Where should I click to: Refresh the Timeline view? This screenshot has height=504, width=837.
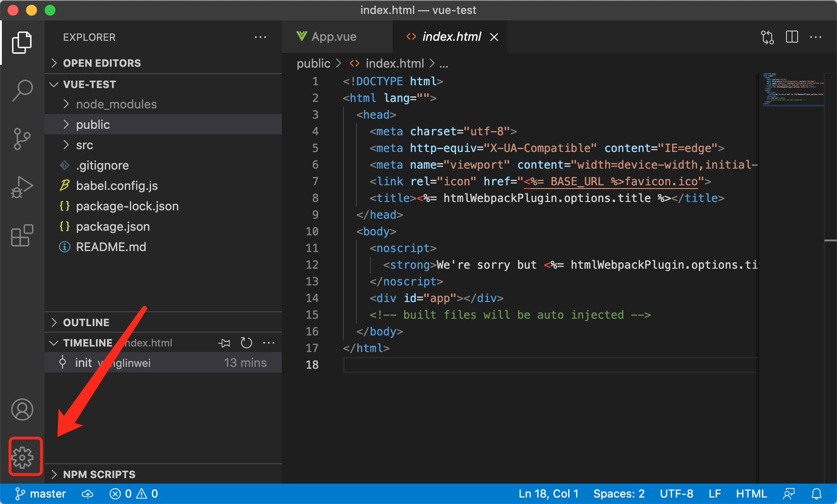click(247, 343)
